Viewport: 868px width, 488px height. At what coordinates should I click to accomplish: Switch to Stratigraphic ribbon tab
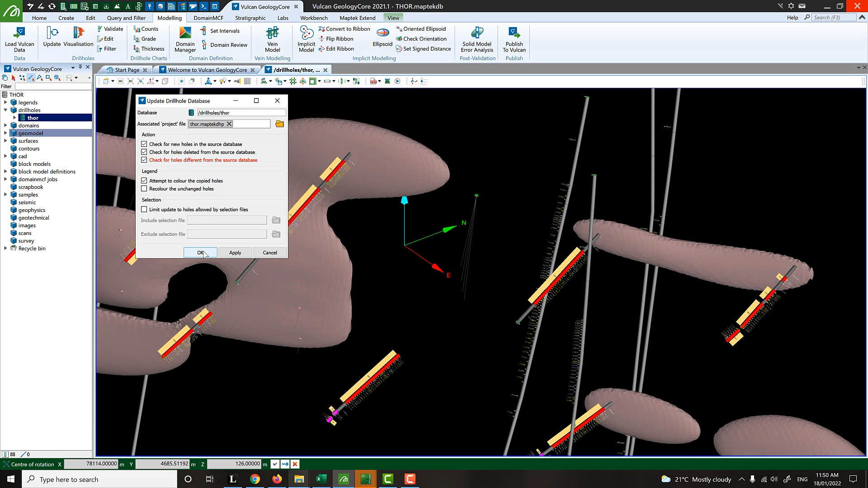click(x=250, y=18)
